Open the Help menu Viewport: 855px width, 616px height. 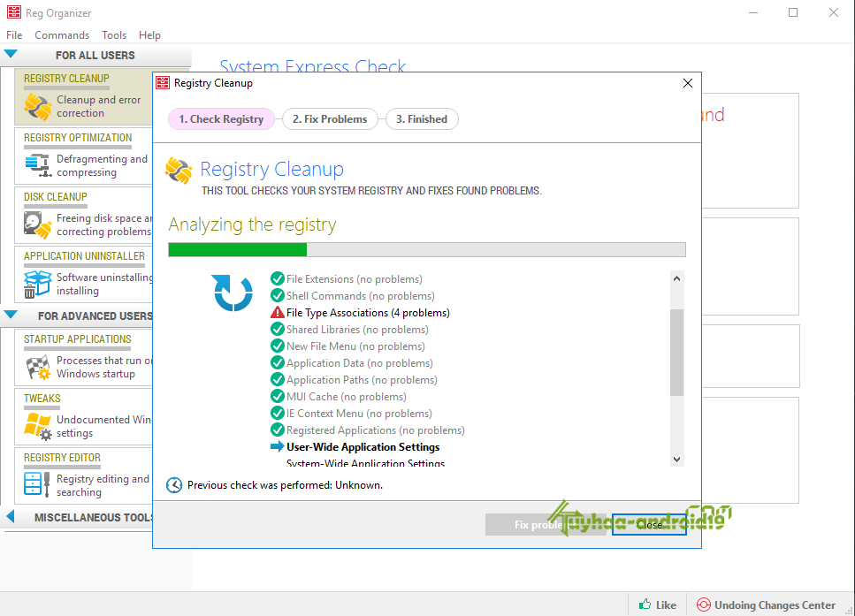[x=149, y=34]
